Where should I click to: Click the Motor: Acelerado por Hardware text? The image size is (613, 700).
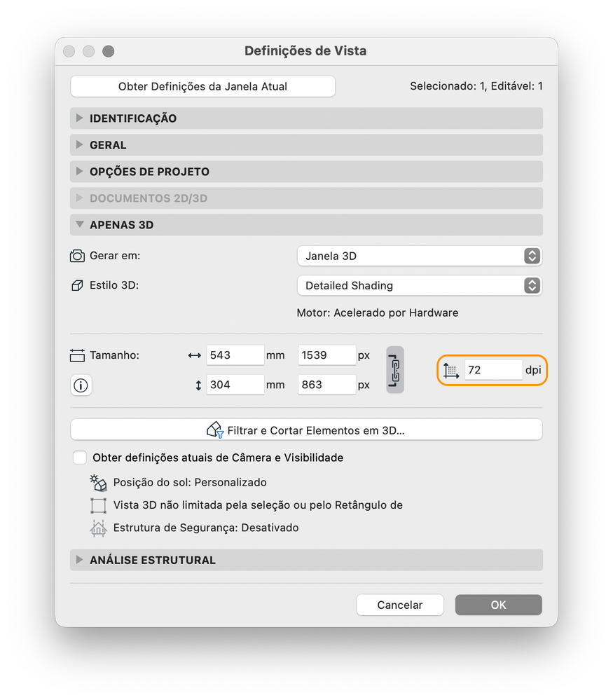378,313
